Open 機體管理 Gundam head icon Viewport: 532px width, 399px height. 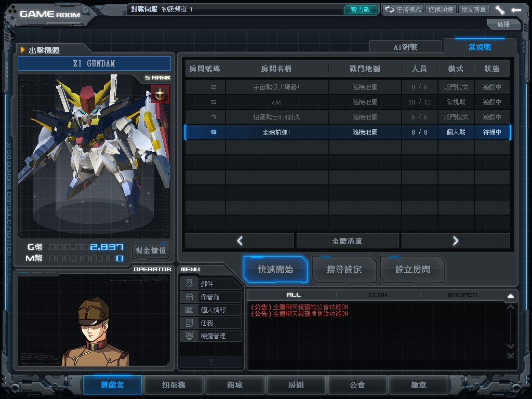189,336
